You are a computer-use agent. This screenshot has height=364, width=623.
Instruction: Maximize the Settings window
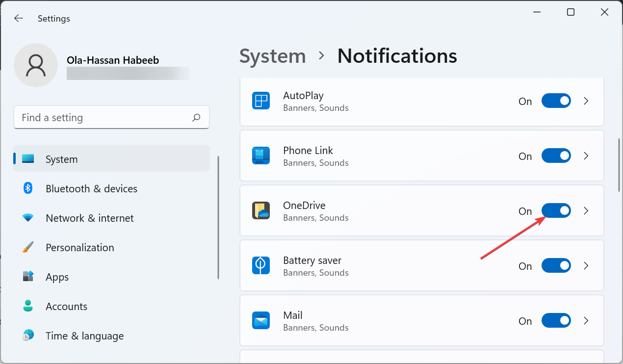pos(571,12)
